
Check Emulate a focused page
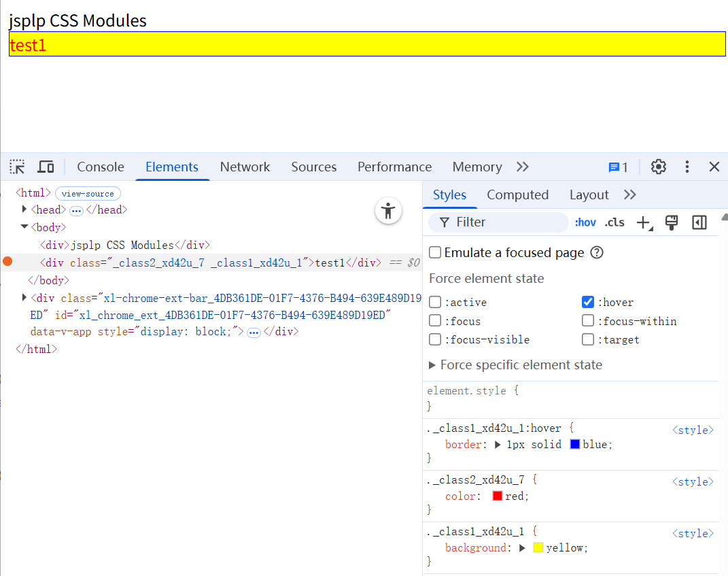pos(435,253)
